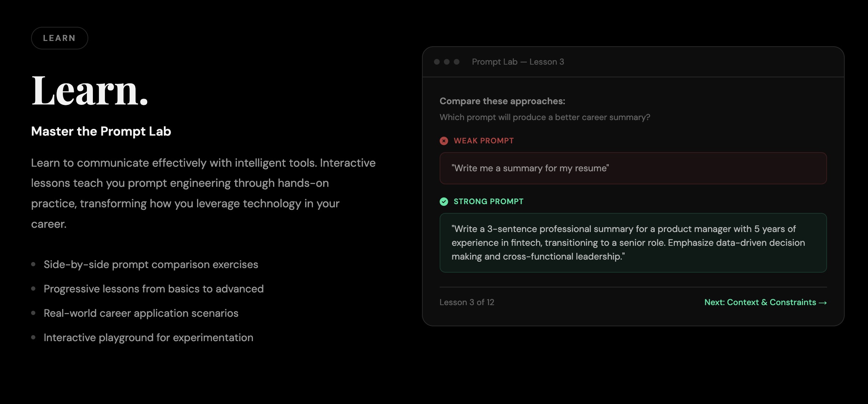Click the bullet beside Side-by-side prompt comparison

point(33,264)
